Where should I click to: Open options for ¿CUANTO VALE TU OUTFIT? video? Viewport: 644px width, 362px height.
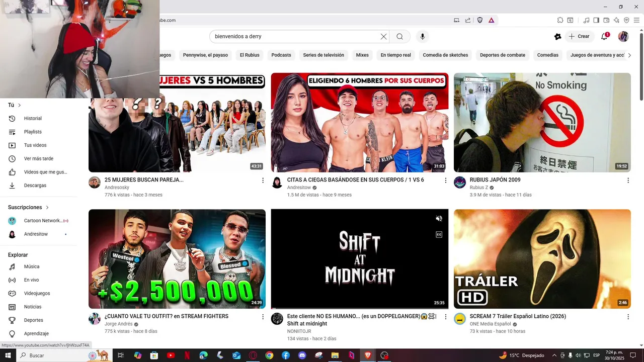[263, 317]
